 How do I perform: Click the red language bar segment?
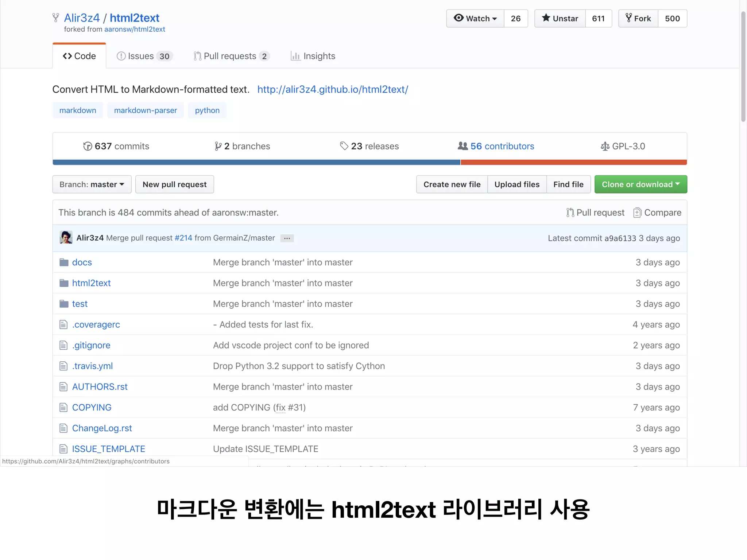[574, 162]
